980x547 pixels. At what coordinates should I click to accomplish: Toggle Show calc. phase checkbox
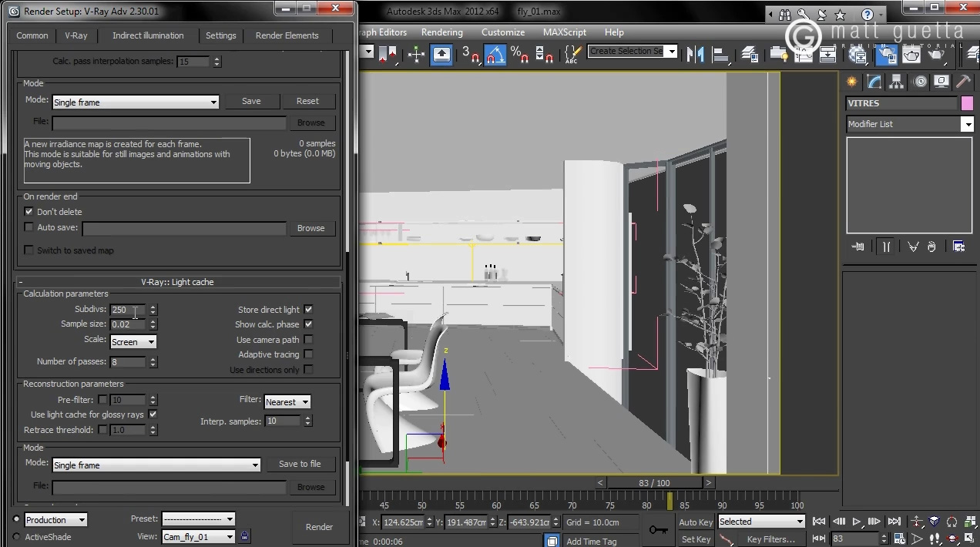pyautogui.click(x=308, y=324)
